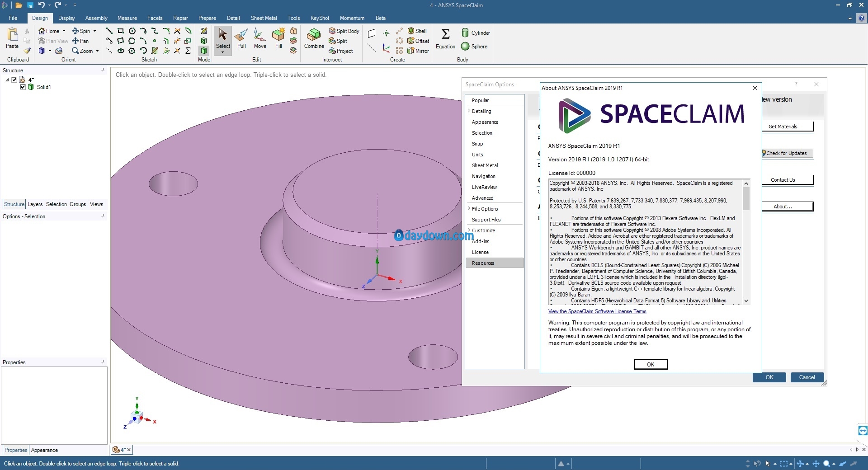Open the Home view dropdown arrow
Image resolution: width=868 pixels, height=470 pixels.
click(64, 31)
